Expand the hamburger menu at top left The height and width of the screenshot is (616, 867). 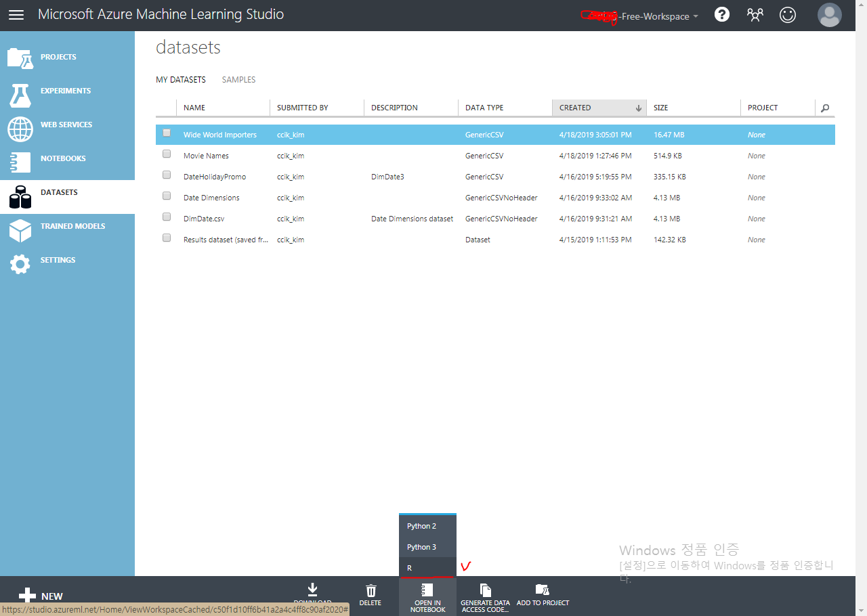tap(16, 14)
